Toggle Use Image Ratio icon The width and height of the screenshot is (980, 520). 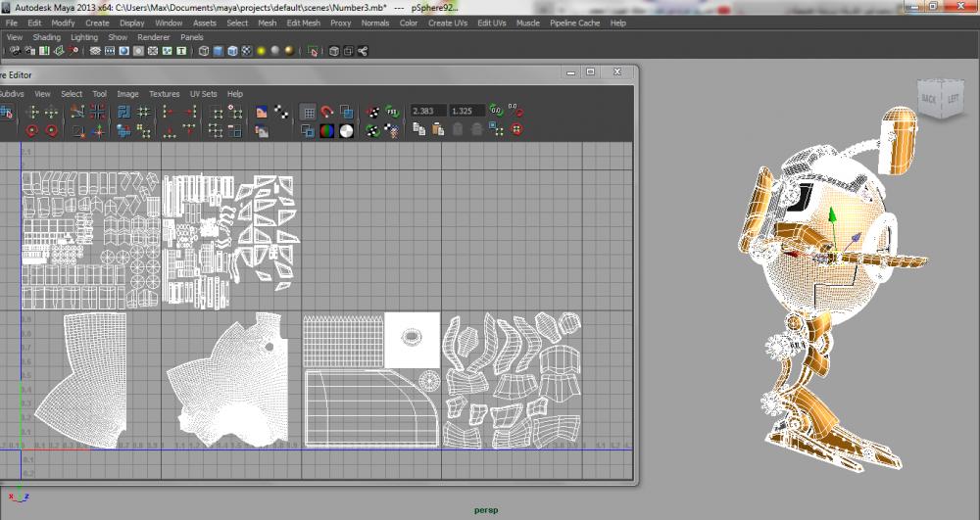(392, 130)
